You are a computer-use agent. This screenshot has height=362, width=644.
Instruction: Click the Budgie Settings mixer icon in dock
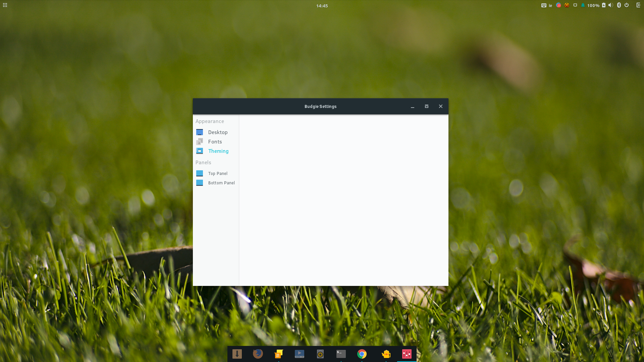[407, 354]
